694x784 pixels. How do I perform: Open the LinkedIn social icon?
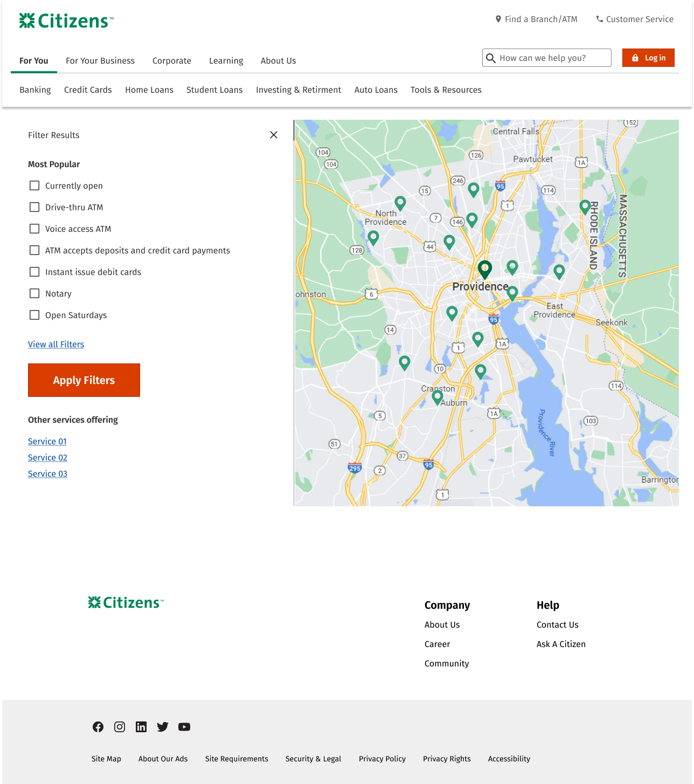click(x=141, y=727)
